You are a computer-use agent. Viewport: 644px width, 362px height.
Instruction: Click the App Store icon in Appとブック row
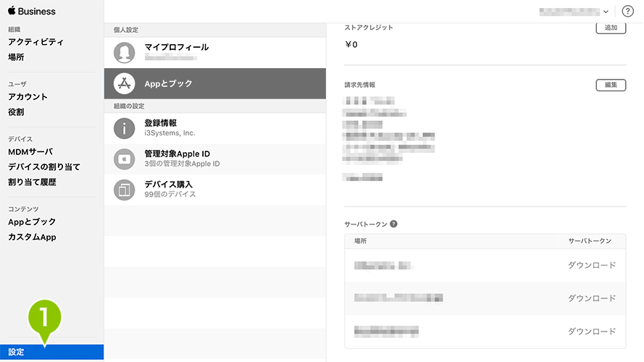pos(124,83)
